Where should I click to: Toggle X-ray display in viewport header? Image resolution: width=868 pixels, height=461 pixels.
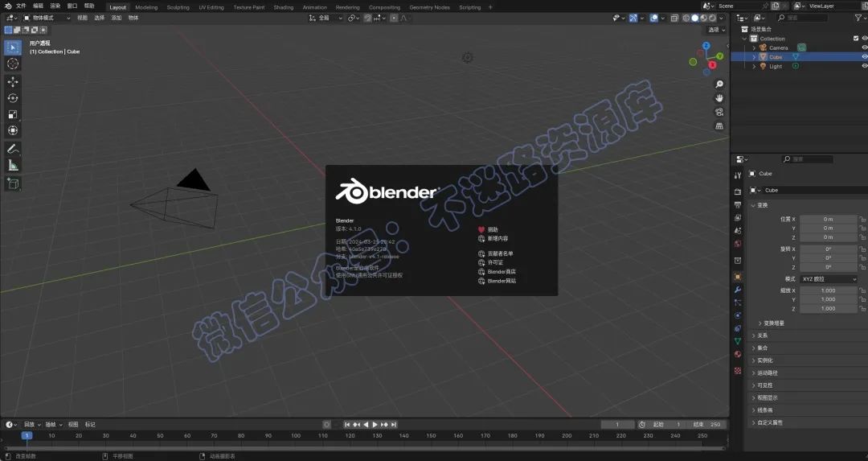pos(674,19)
